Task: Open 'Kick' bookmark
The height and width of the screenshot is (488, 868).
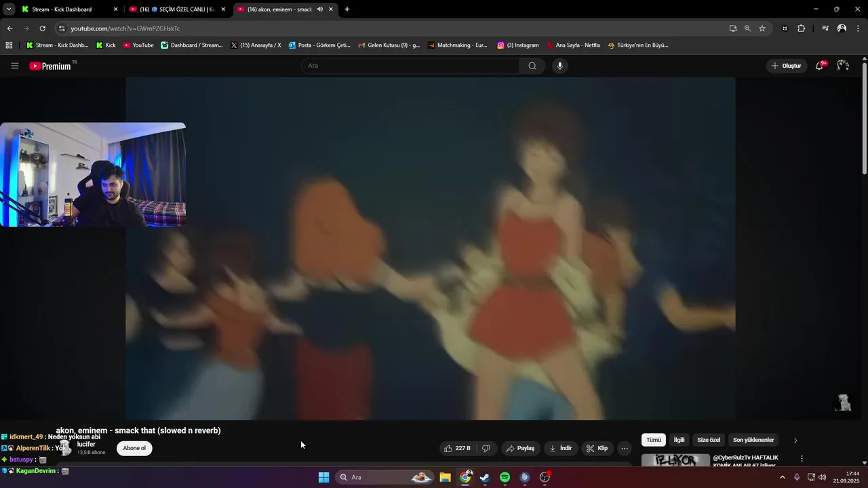Action: click(x=106, y=45)
